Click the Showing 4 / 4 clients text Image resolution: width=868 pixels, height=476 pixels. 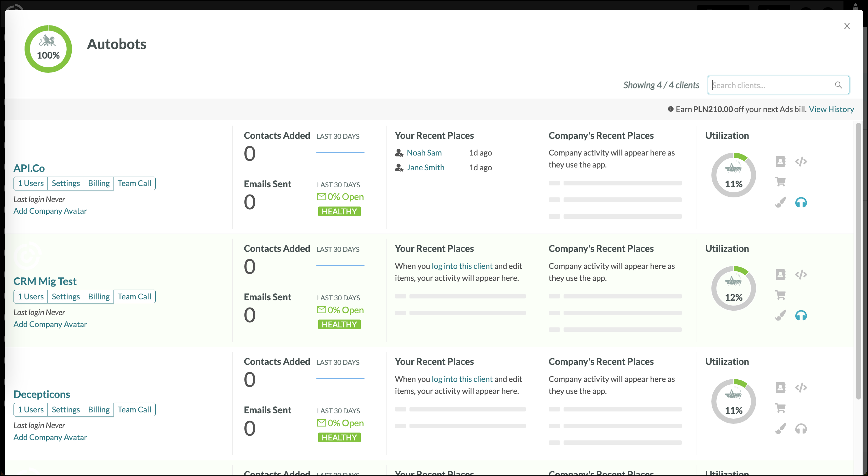point(661,85)
